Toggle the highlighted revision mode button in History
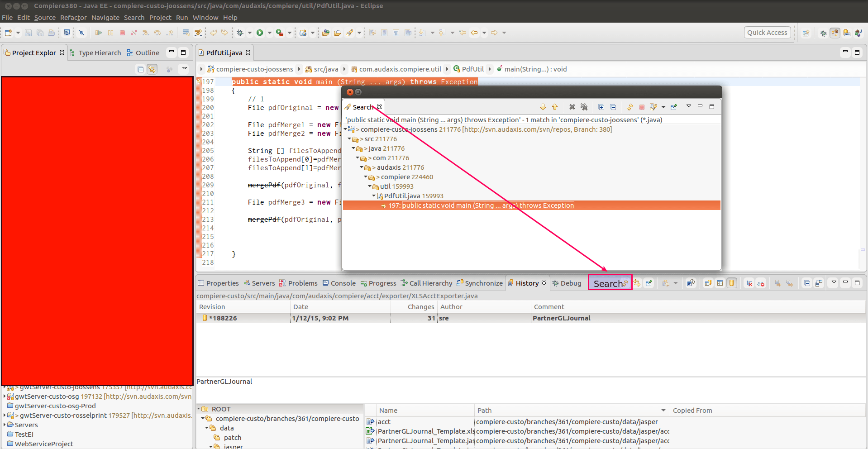This screenshot has height=449, width=868. pyautogui.click(x=732, y=283)
